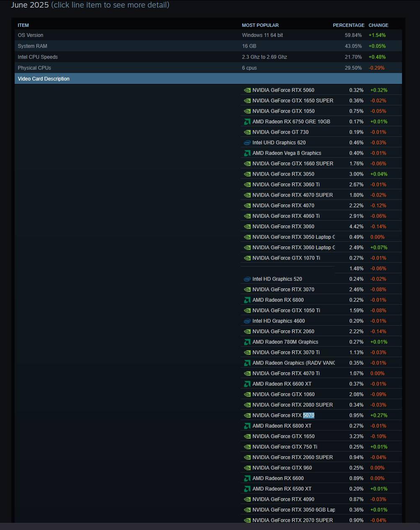
Task: Click the NVIDIA icon beside GeForce RTX 5070
Action: pyautogui.click(x=247, y=415)
